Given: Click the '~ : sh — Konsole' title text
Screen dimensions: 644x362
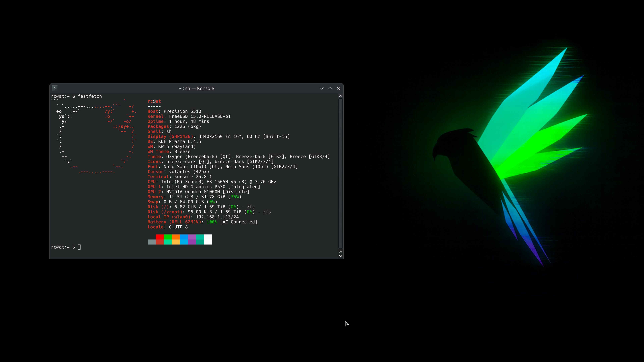Looking at the screenshot, I should [x=197, y=88].
